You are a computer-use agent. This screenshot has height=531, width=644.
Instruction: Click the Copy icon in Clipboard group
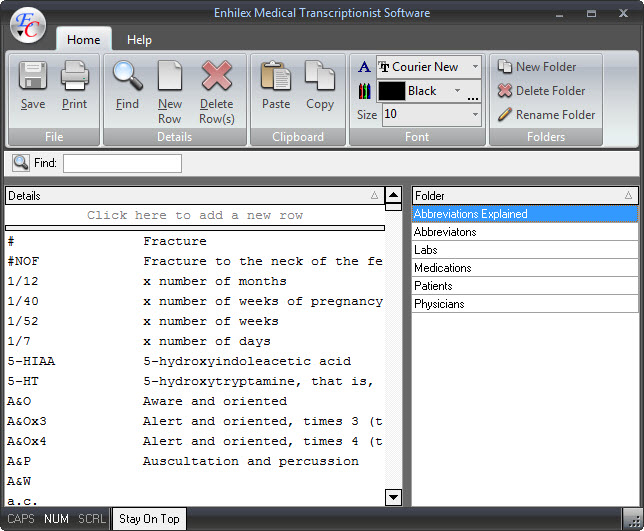pos(320,83)
